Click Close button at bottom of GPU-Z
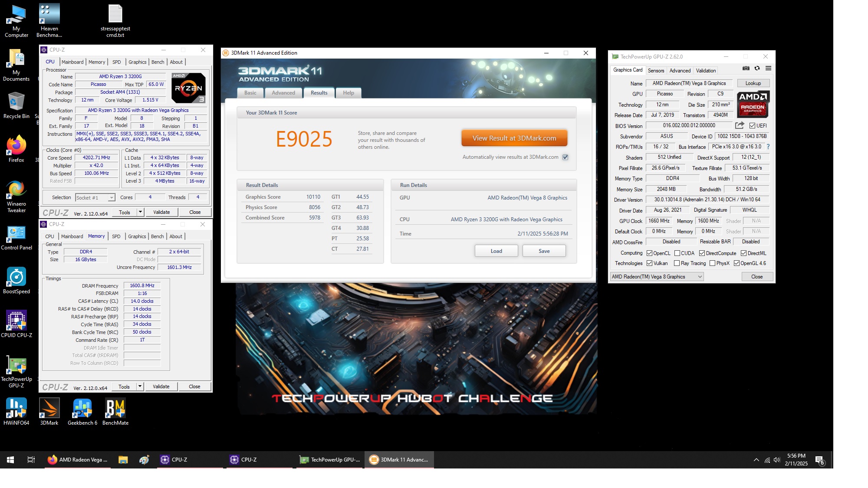Viewport: 868px width, 488px height. click(756, 277)
